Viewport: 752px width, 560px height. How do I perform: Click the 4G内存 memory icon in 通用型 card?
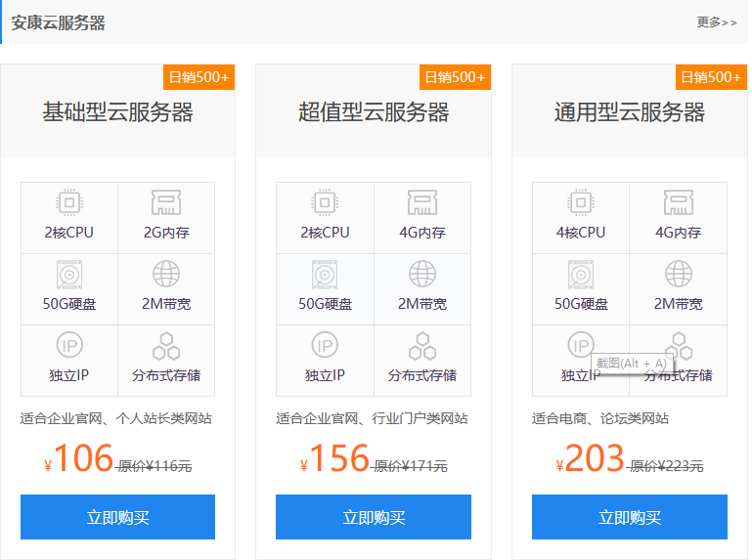pyautogui.click(x=678, y=202)
